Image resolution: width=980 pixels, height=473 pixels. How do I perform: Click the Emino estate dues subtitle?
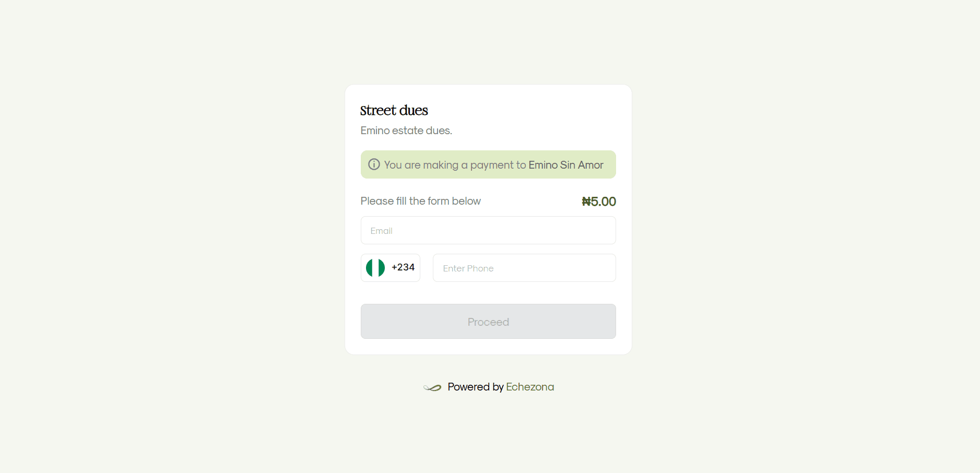406,131
